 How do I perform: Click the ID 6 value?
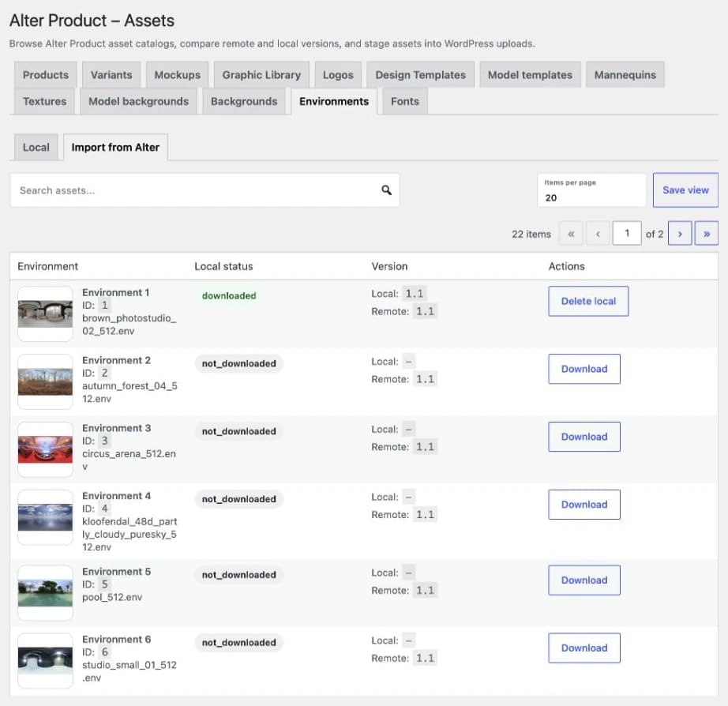(x=104, y=652)
